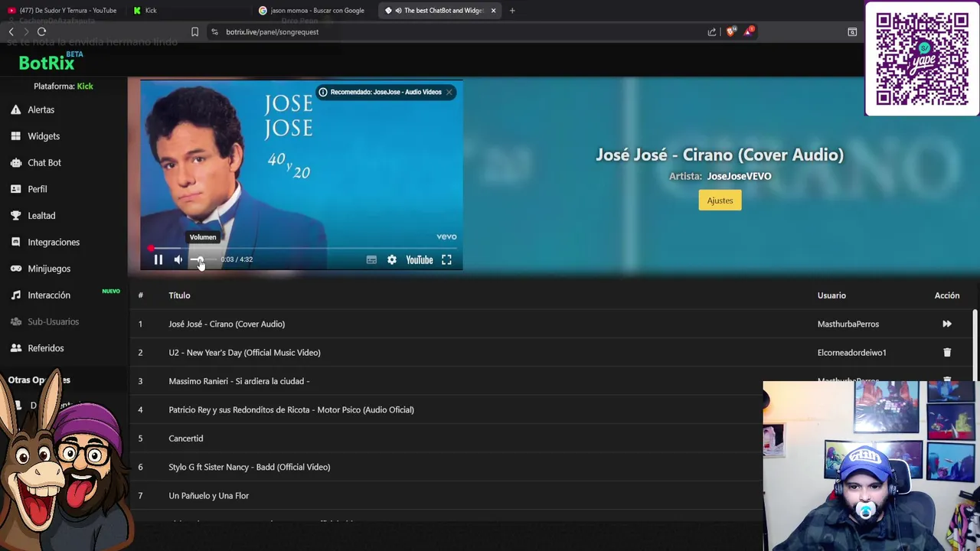This screenshot has width=980, height=551.
Task: Click the yellow Ajustes button
Action: pyautogui.click(x=720, y=201)
